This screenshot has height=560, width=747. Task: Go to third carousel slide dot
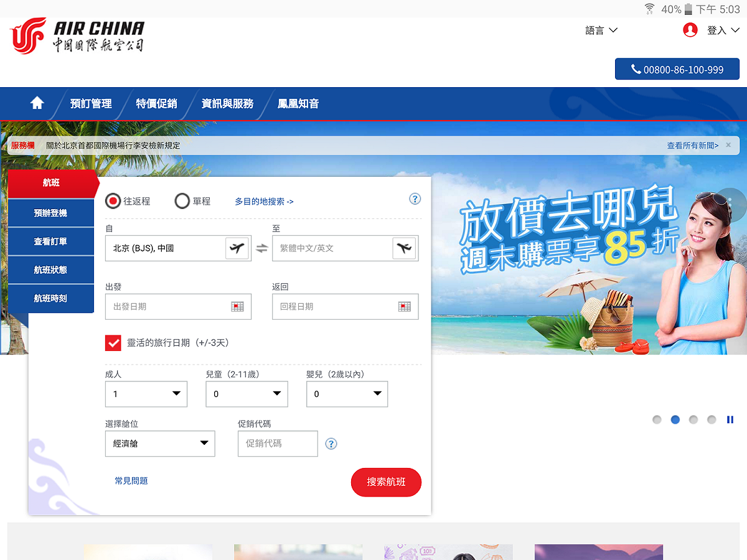(x=693, y=420)
